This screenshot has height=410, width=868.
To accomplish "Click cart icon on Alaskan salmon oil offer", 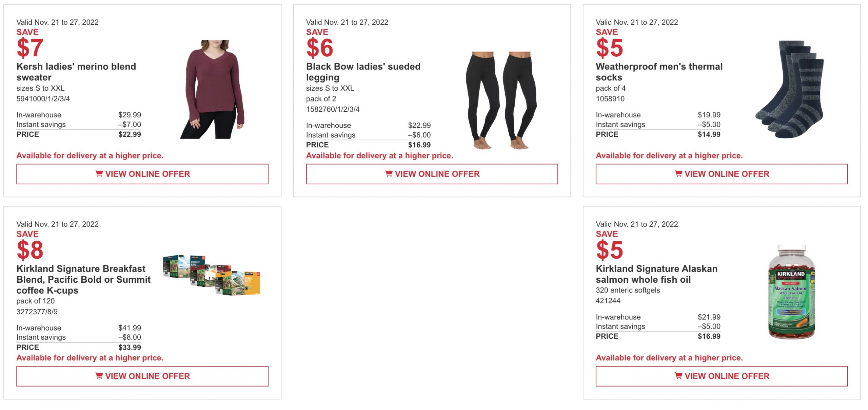I will point(678,376).
